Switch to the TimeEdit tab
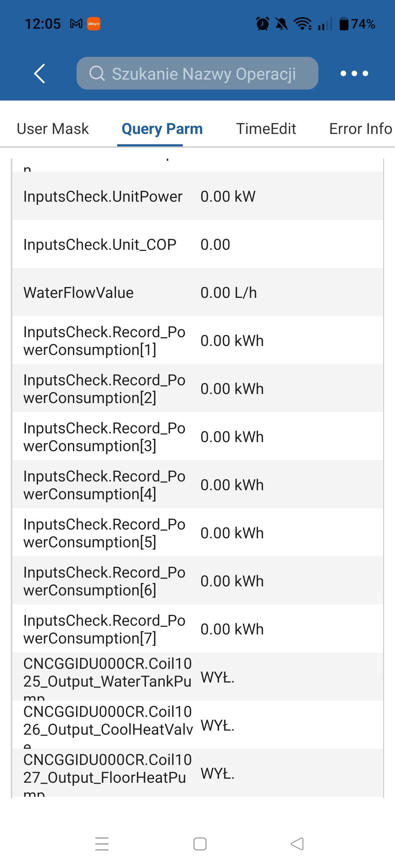 266,129
